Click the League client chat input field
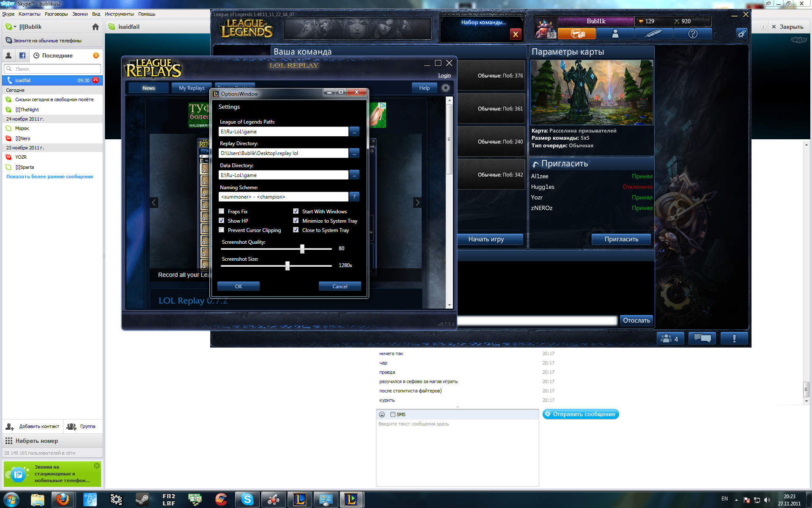812x508 pixels. (x=537, y=320)
